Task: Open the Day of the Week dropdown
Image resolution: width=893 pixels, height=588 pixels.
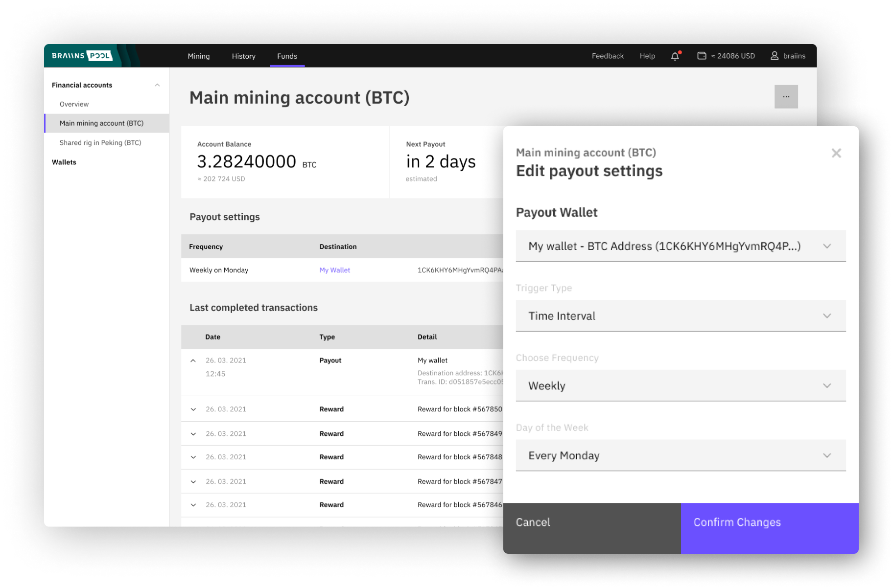Action: tap(681, 455)
